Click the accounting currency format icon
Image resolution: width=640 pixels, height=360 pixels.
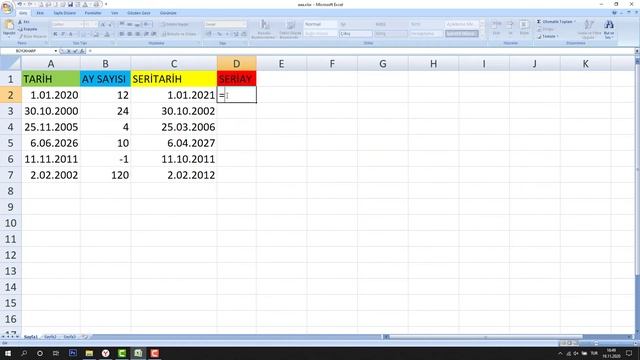[209, 34]
